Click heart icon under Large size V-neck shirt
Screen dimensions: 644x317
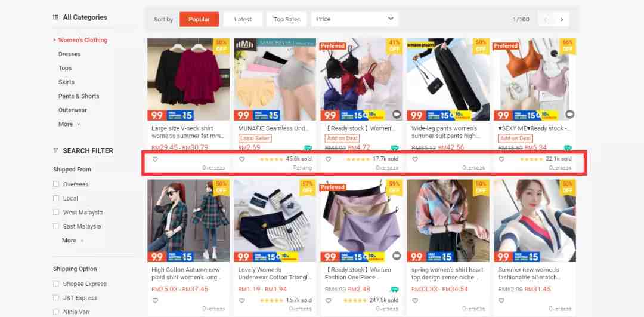[155, 159]
